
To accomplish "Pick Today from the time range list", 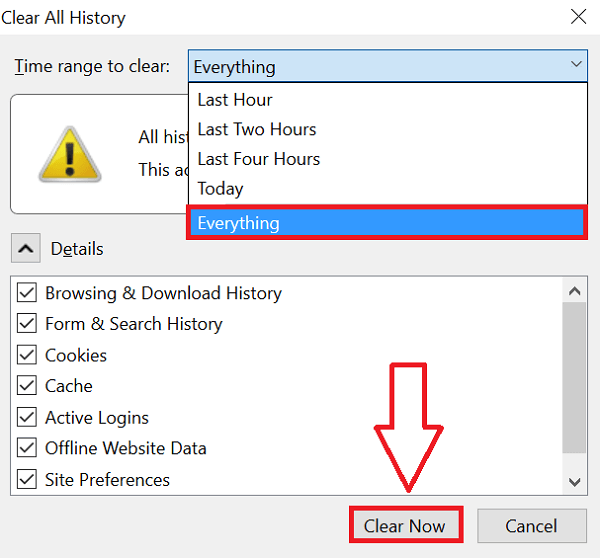I will (388, 188).
